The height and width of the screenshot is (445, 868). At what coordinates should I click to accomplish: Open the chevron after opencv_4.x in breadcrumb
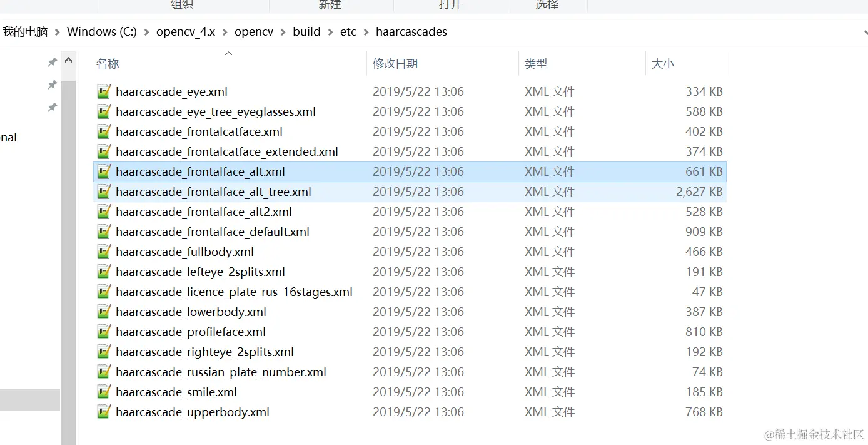point(225,32)
